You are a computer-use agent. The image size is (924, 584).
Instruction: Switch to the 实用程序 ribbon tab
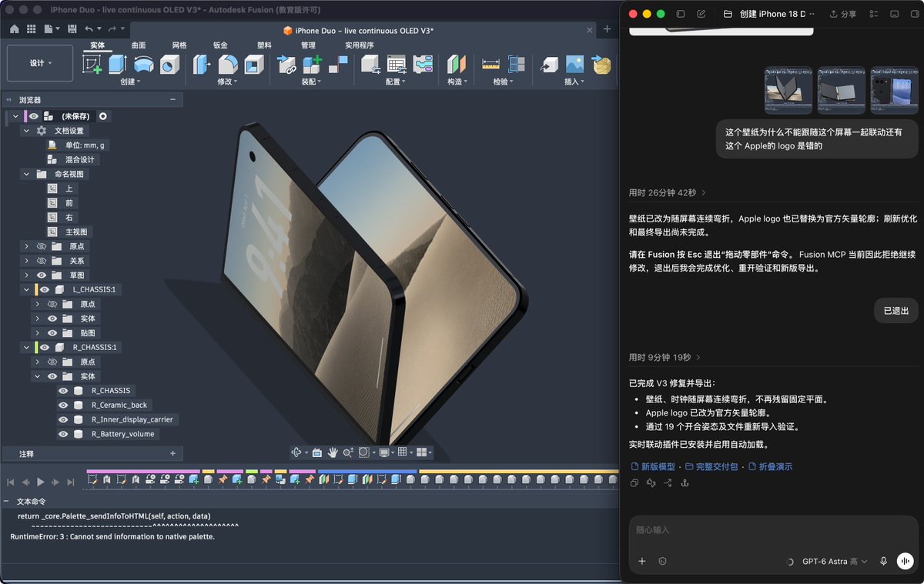(360, 45)
